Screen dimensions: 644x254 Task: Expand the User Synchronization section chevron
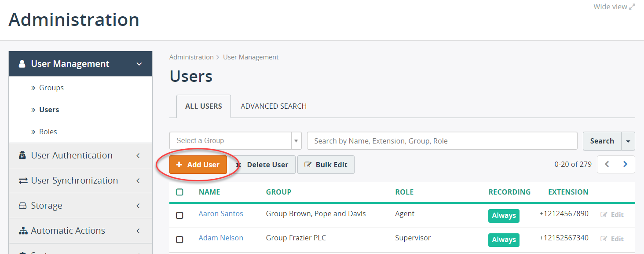point(138,180)
